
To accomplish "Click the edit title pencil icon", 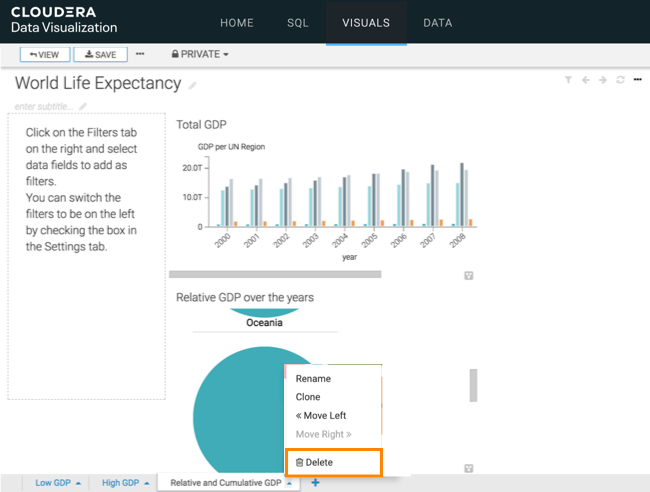I will pyautogui.click(x=193, y=86).
